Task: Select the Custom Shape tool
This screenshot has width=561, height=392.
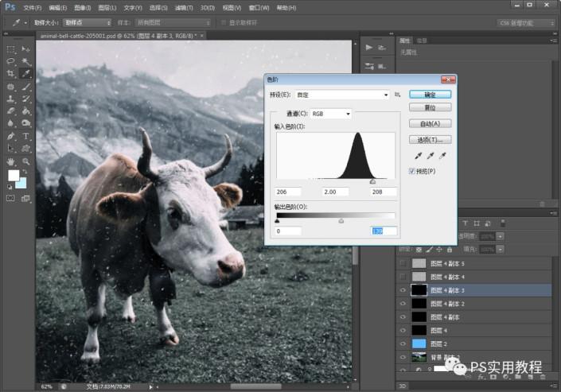Action: pos(25,148)
